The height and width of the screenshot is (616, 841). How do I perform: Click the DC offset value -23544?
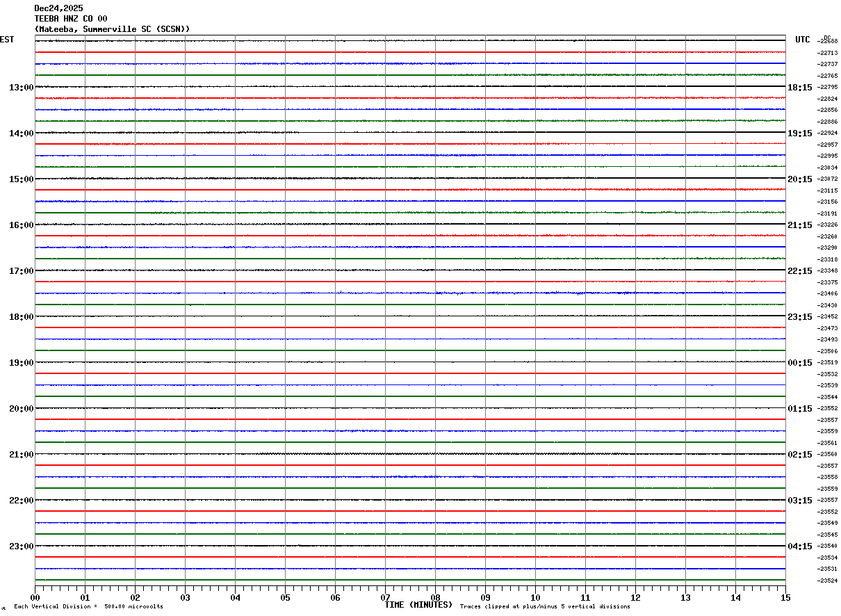click(827, 397)
